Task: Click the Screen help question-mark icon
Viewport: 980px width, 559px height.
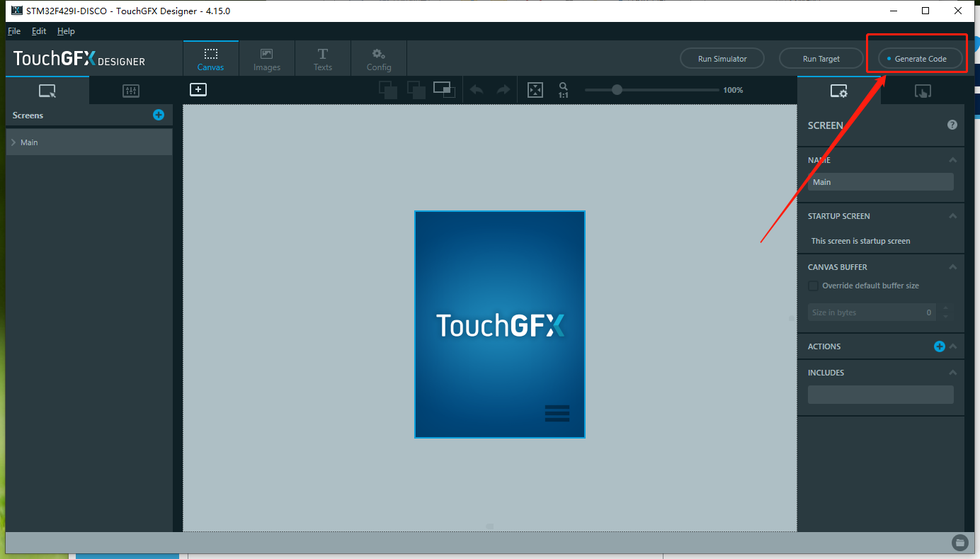Action: [952, 125]
